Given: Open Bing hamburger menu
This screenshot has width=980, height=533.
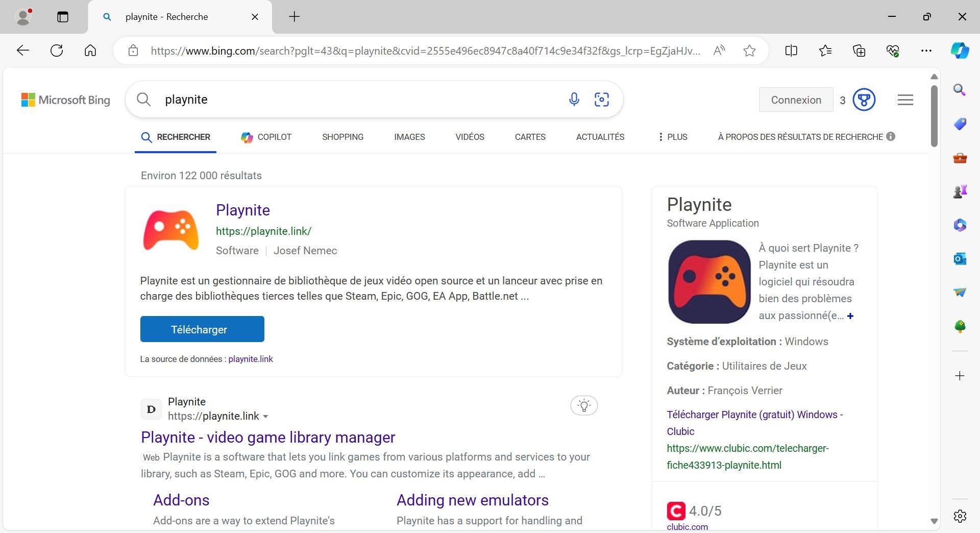Looking at the screenshot, I should tap(905, 100).
